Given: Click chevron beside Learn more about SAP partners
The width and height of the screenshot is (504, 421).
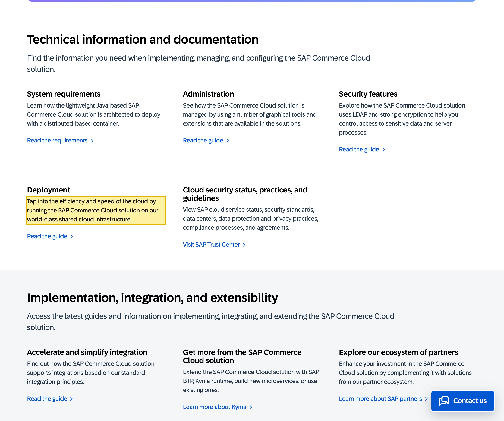Looking at the screenshot, I should point(426,399).
